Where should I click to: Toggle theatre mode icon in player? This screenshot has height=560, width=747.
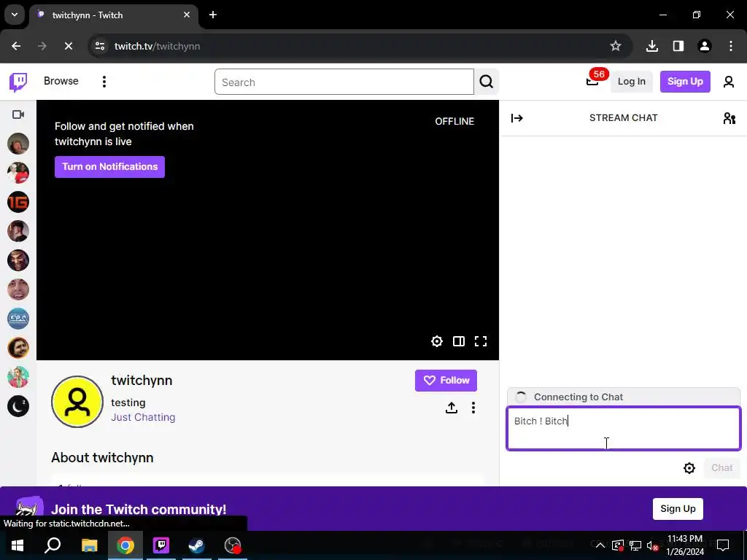(458, 341)
